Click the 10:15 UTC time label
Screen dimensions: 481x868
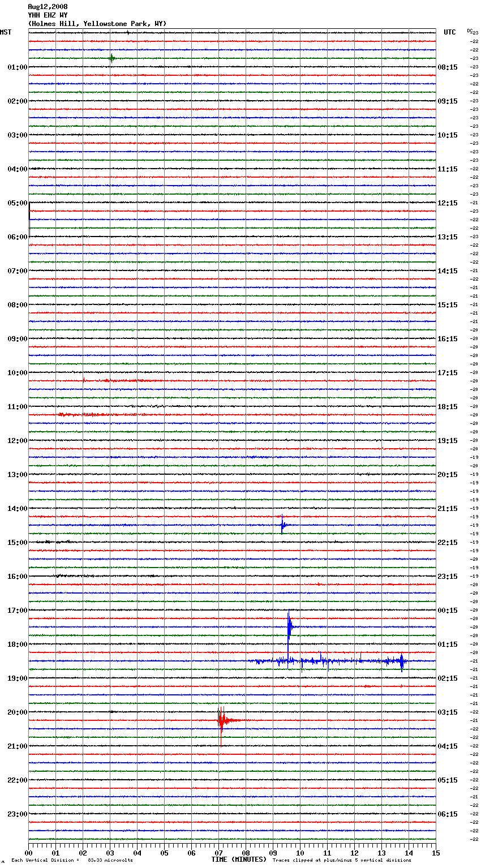click(x=448, y=135)
